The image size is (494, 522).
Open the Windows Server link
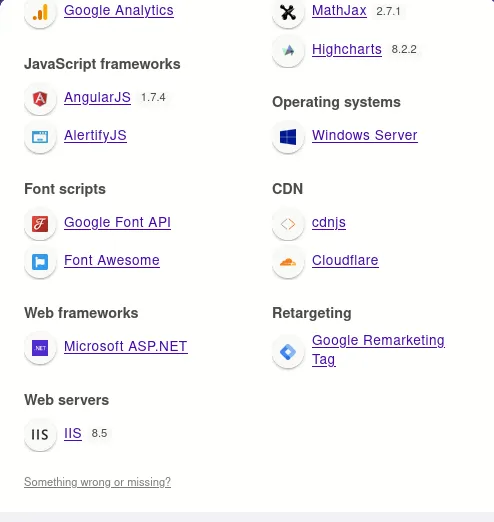click(365, 135)
